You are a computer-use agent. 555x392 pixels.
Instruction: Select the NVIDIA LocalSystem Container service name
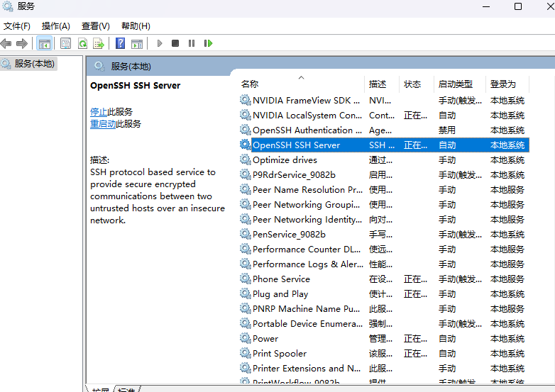coord(307,116)
